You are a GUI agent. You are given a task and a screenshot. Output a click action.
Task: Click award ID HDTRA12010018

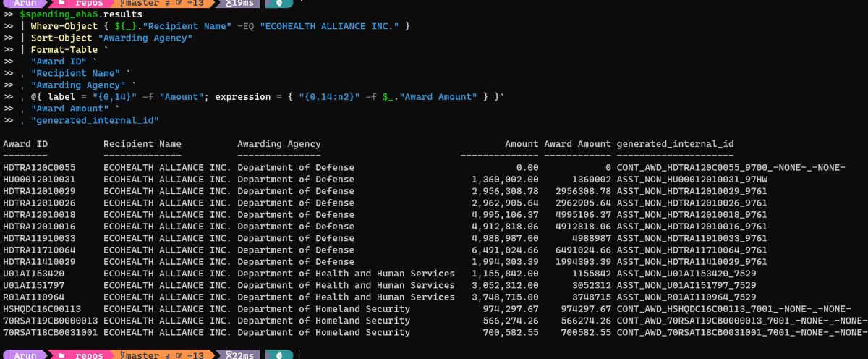tap(39, 214)
